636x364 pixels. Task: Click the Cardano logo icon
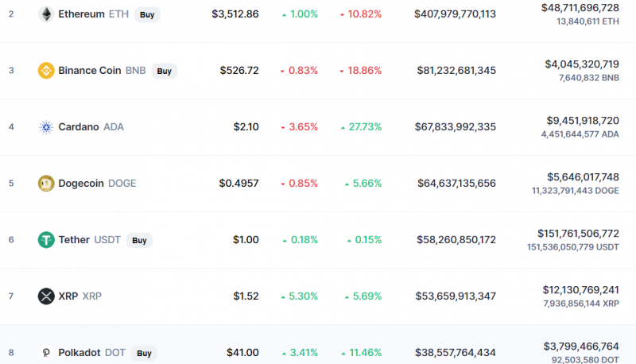pyautogui.click(x=46, y=127)
